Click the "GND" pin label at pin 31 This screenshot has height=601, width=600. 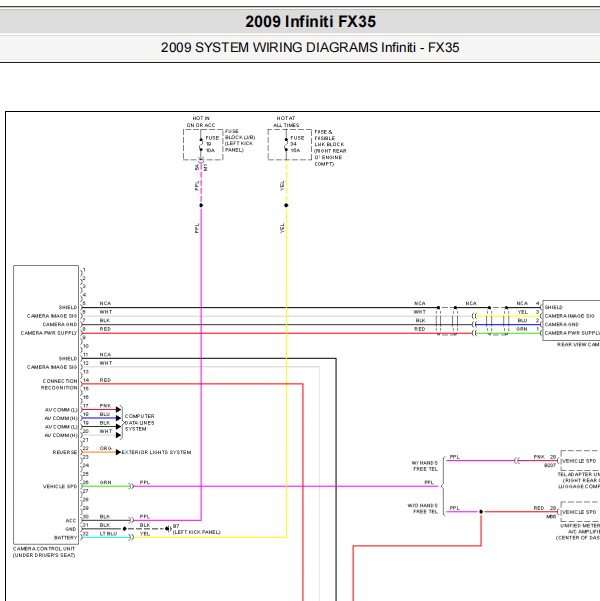(71, 529)
